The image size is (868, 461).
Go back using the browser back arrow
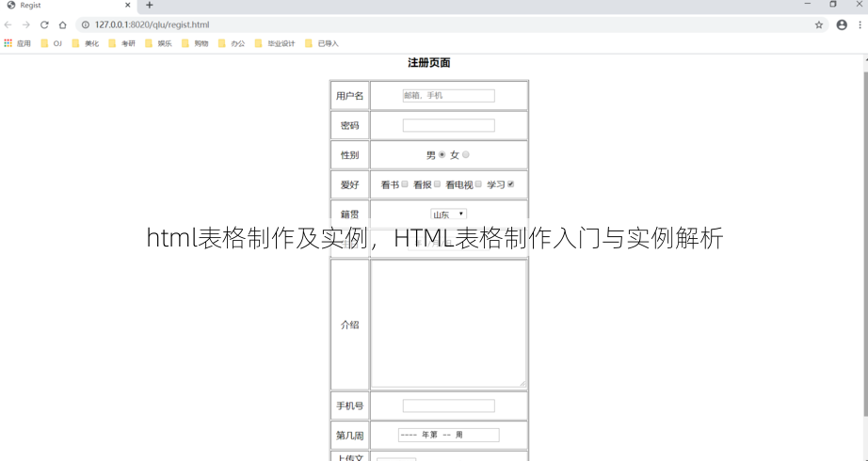pyautogui.click(x=8, y=24)
